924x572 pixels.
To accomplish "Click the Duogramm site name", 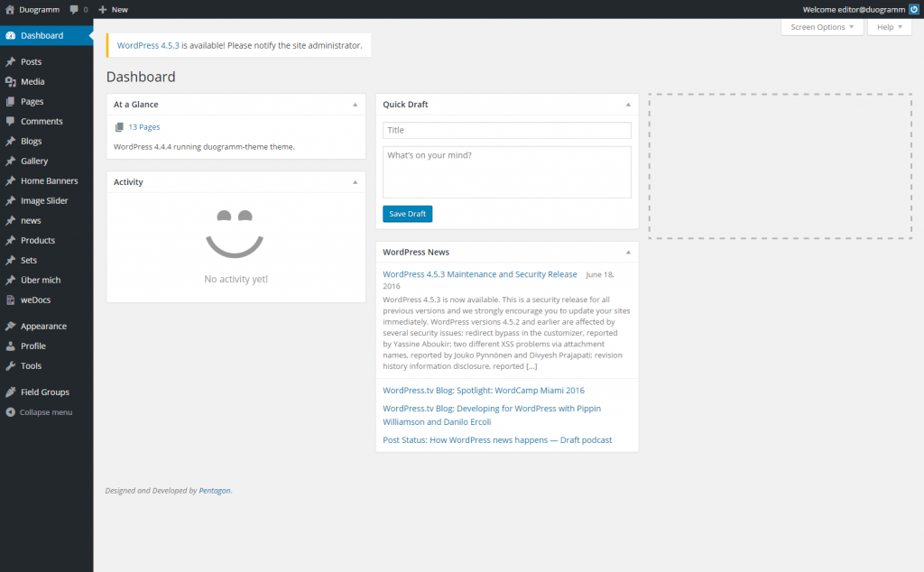I will pos(39,9).
